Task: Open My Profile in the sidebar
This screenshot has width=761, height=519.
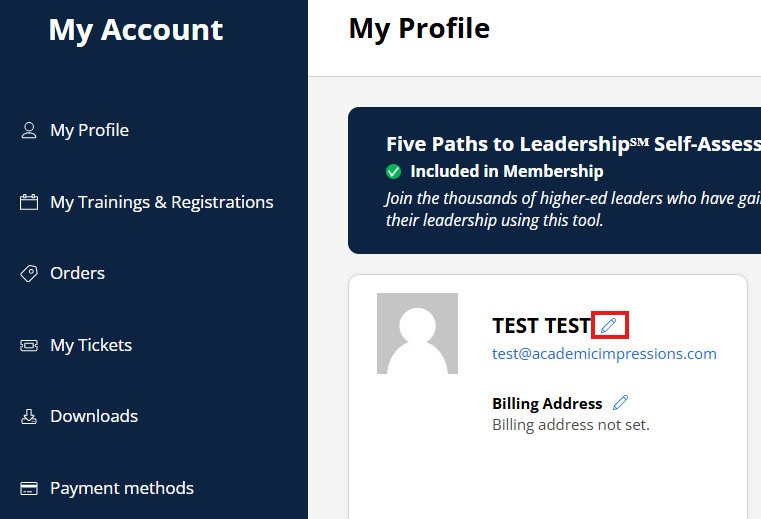Action: pos(89,130)
